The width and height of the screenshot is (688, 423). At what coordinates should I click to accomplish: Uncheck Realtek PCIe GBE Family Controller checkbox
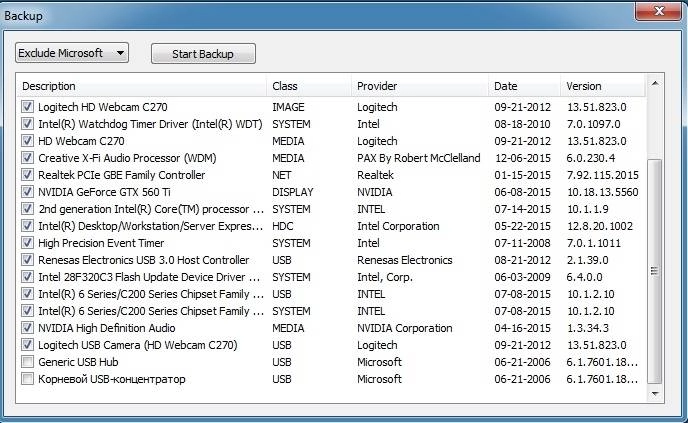click(27, 175)
